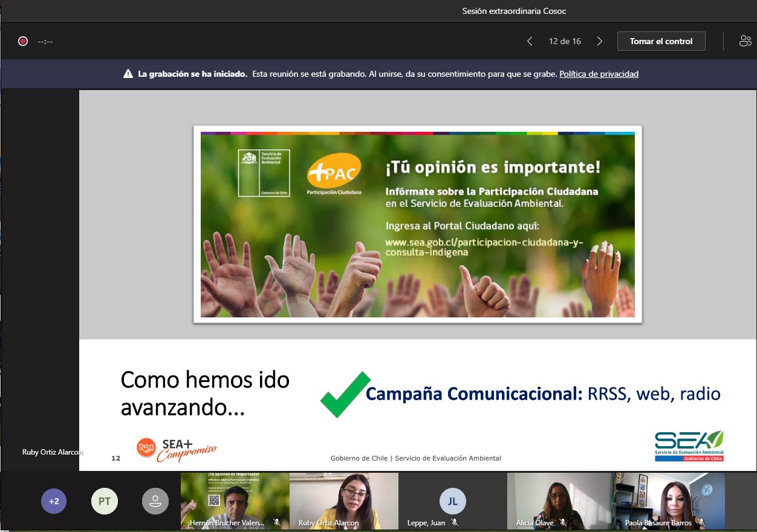Click the JL avatar for Leppe, Juan

click(x=452, y=501)
